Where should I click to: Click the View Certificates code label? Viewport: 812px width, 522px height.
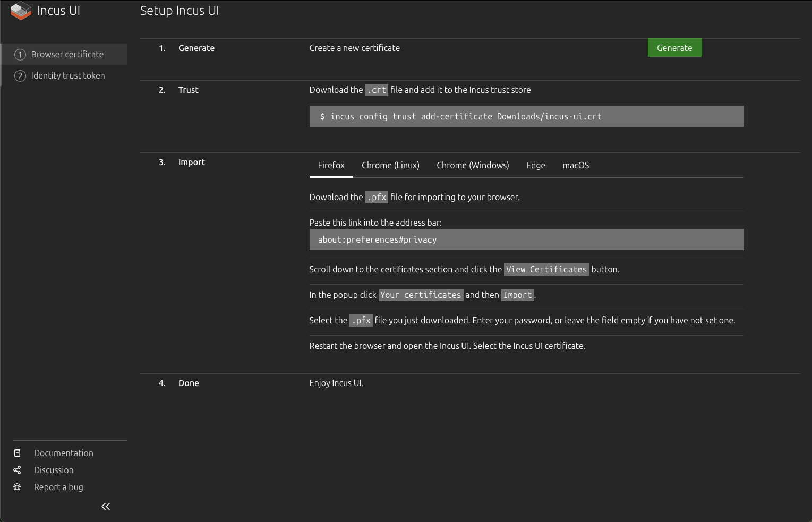click(546, 270)
